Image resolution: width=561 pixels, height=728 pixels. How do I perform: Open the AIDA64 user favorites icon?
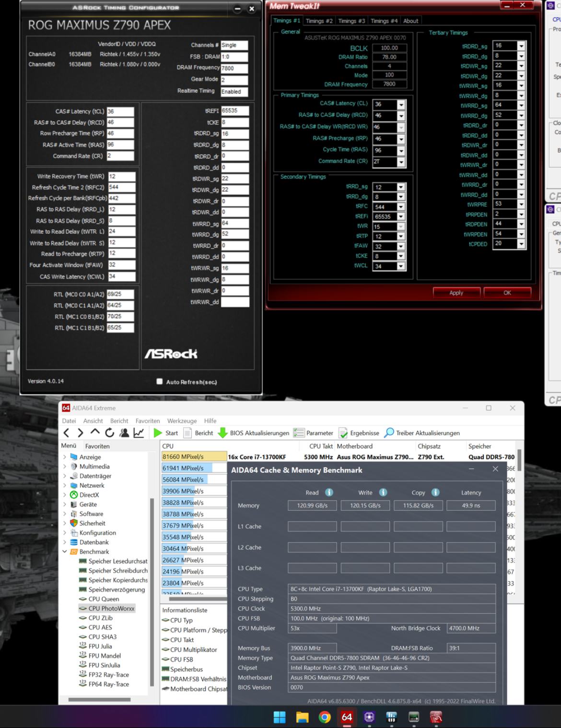pyautogui.click(x=124, y=433)
